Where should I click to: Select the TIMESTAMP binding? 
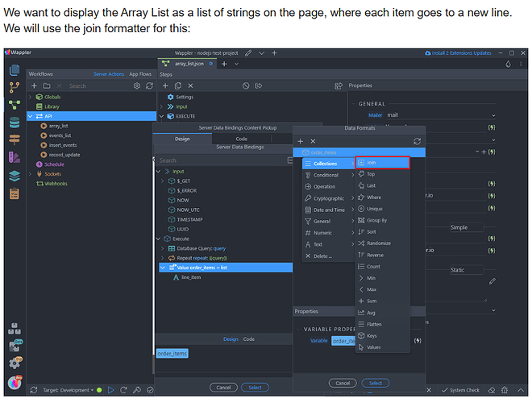point(189,220)
